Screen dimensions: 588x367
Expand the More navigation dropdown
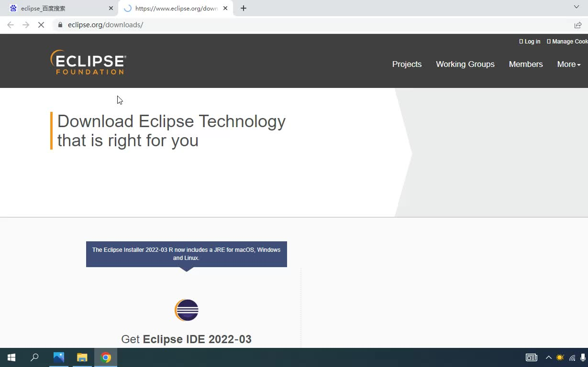(568, 64)
